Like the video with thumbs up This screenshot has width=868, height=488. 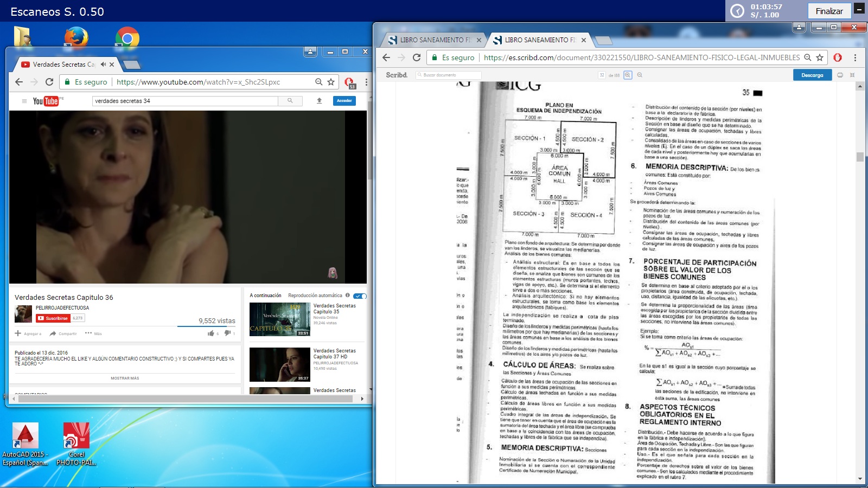coord(210,333)
